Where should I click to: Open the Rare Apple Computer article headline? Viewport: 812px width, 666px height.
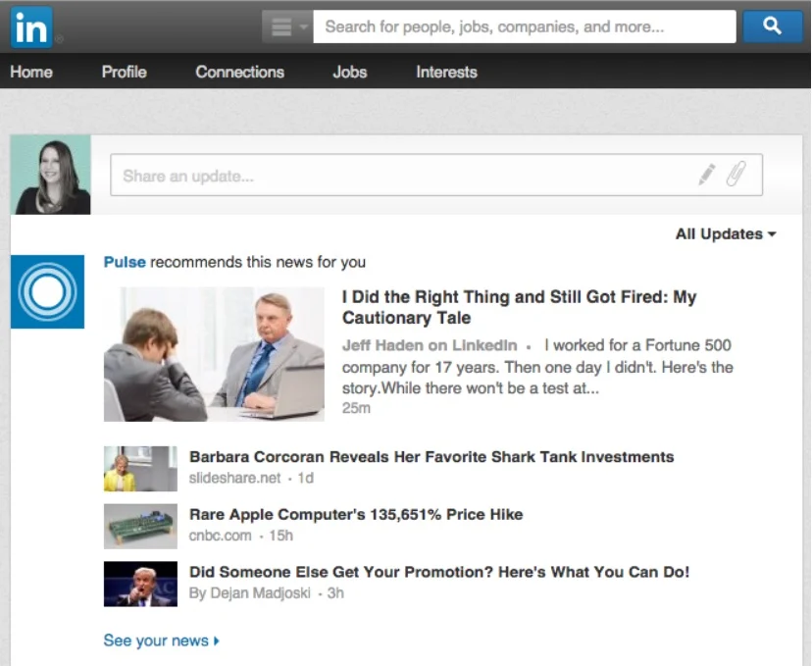click(x=355, y=514)
